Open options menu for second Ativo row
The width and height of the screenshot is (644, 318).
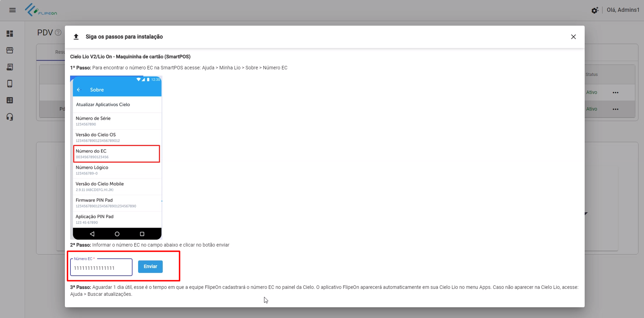click(x=616, y=109)
